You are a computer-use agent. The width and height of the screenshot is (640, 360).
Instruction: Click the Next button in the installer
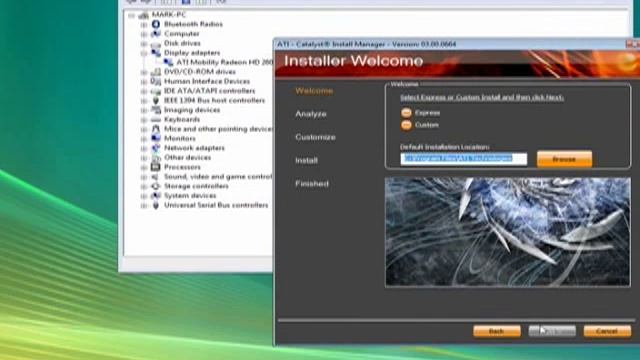552,331
